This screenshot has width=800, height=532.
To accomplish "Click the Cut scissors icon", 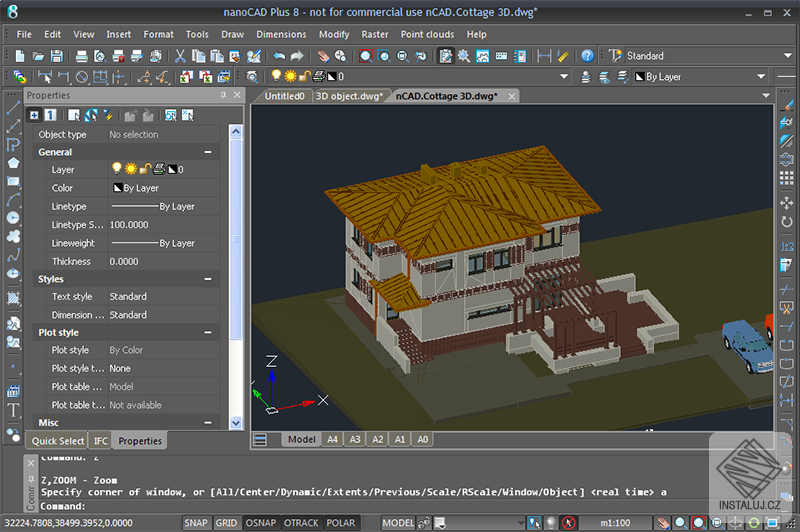I will coord(180,56).
